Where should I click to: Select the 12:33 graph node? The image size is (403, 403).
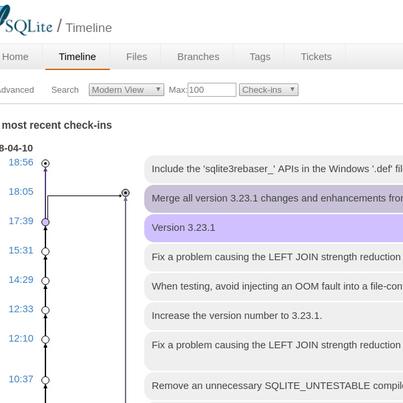[x=46, y=310]
